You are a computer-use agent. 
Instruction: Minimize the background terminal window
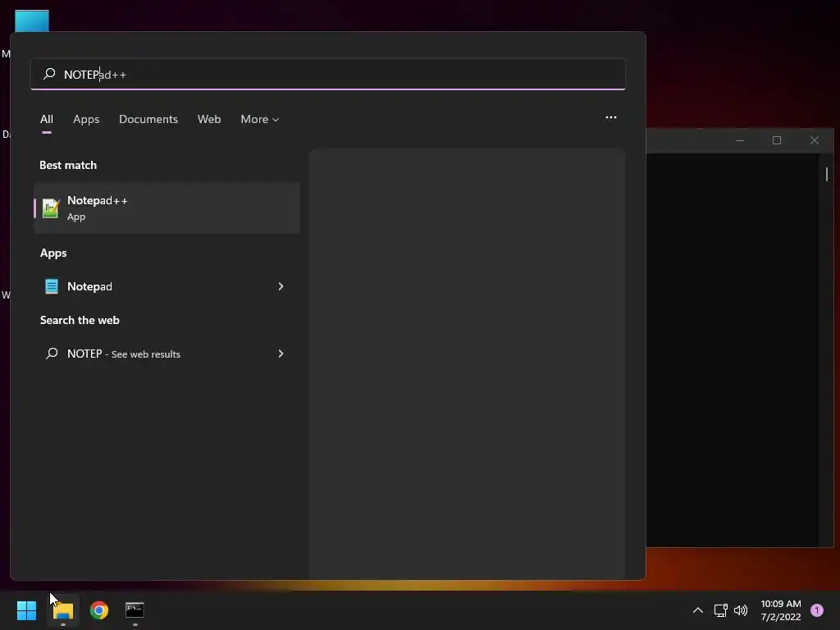tap(740, 140)
